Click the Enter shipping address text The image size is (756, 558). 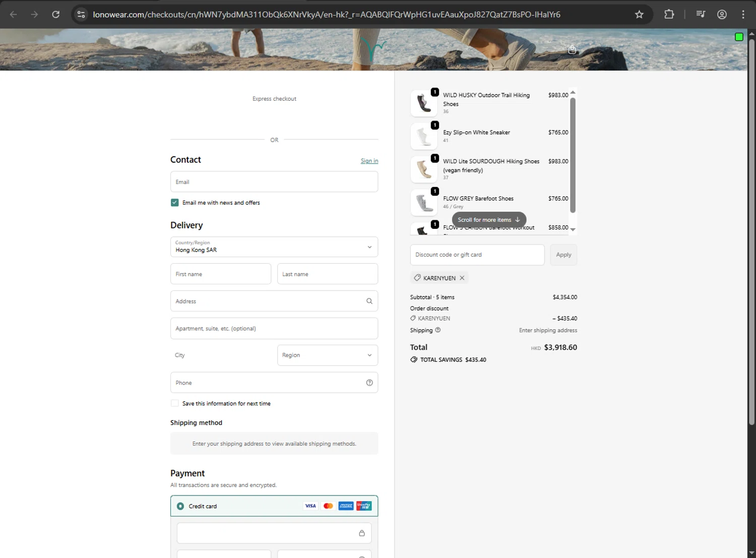pos(548,330)
